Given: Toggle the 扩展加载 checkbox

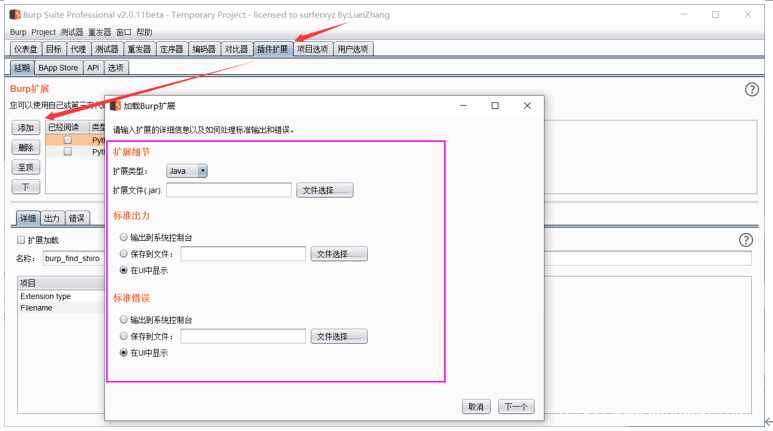Looking at the screenshot, I should [21, 240].
